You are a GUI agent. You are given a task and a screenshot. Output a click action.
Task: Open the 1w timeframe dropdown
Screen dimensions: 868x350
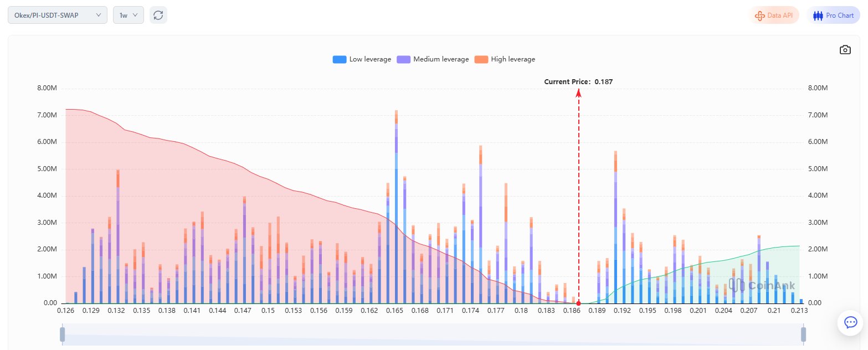pos(129,15)
